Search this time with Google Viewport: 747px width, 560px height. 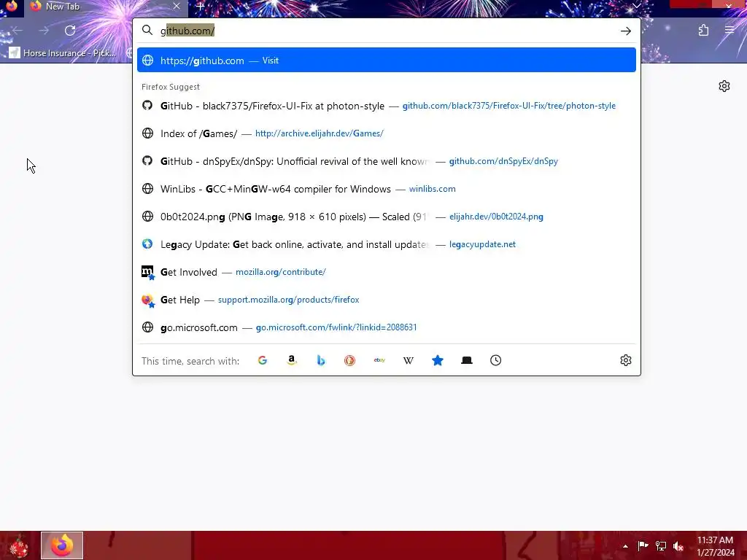coord(263,360)
